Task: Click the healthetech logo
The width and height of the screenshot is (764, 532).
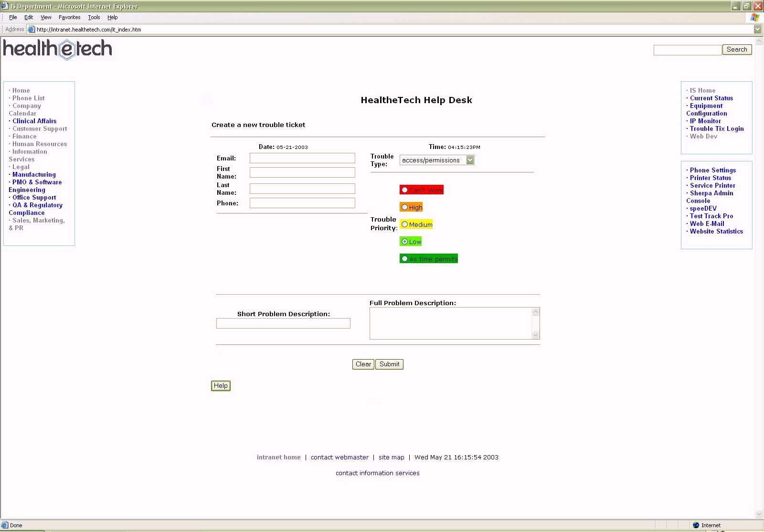Action: click(58, 49)
